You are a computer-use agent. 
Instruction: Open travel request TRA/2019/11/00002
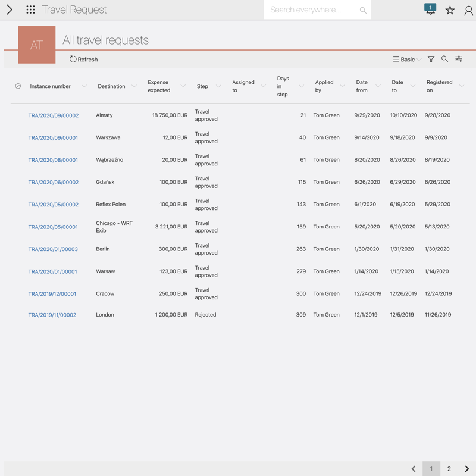pyautogui.click(x=52, y=315)
